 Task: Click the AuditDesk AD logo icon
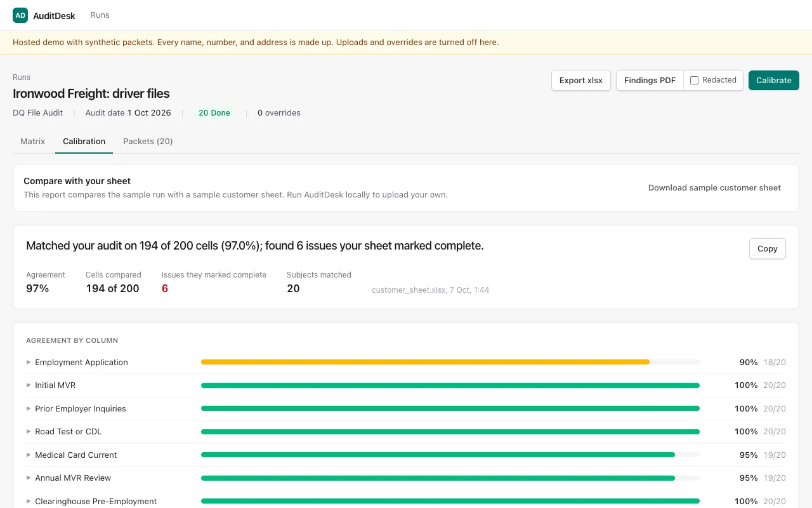click(20, 15)
